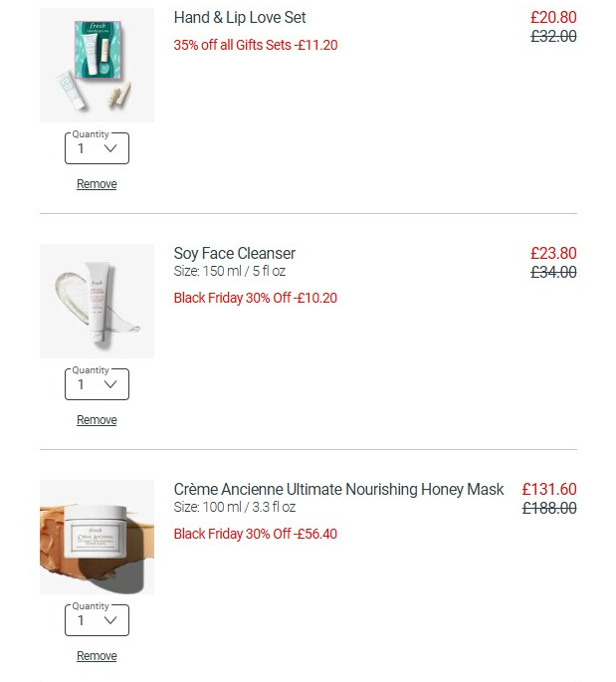This screenshot has height=682, width=616.
Task: Open the Soy Face Cleanser product image
Action: [97, 301]
